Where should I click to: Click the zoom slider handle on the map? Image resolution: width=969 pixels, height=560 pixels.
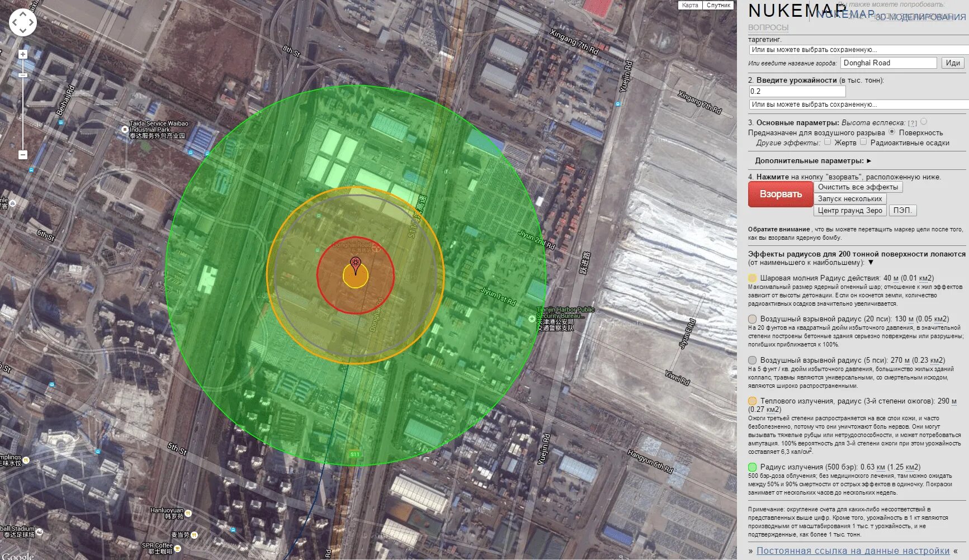coord(23,75)
